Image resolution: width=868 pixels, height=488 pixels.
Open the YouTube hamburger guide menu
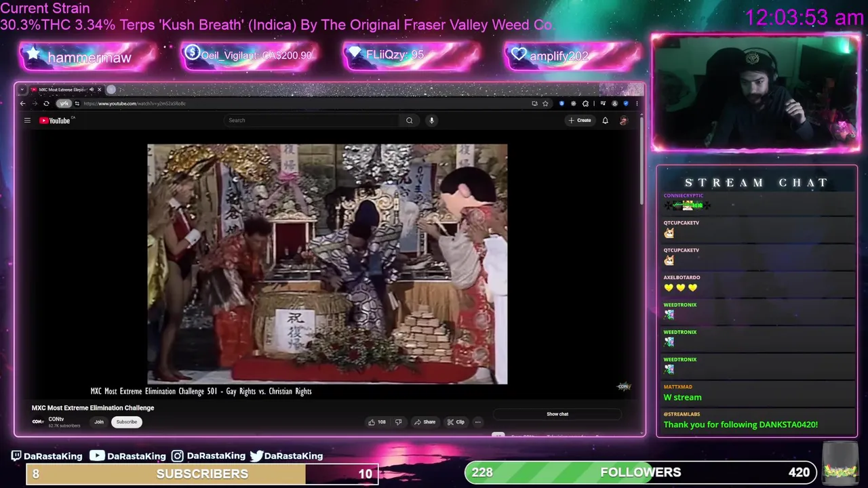[27, 121]
